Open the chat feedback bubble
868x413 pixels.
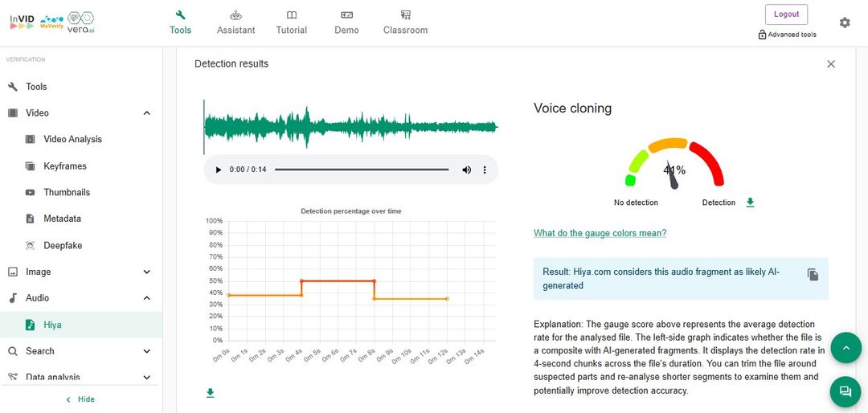[845, 391]
